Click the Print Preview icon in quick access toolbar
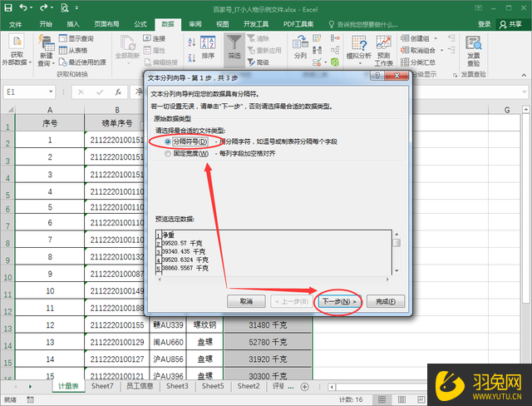Viewport: 532px width, 406px height. 65,7
